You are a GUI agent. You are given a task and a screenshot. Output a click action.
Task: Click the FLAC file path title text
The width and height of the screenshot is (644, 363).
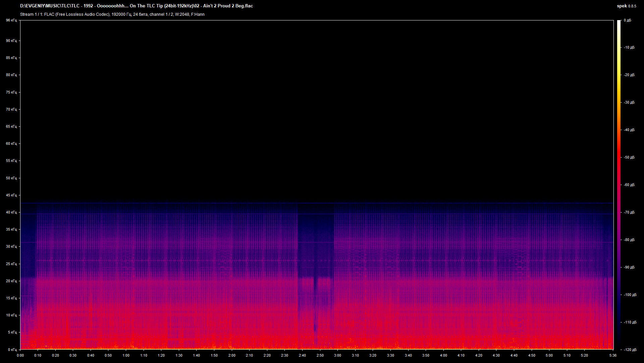(136, 6)
